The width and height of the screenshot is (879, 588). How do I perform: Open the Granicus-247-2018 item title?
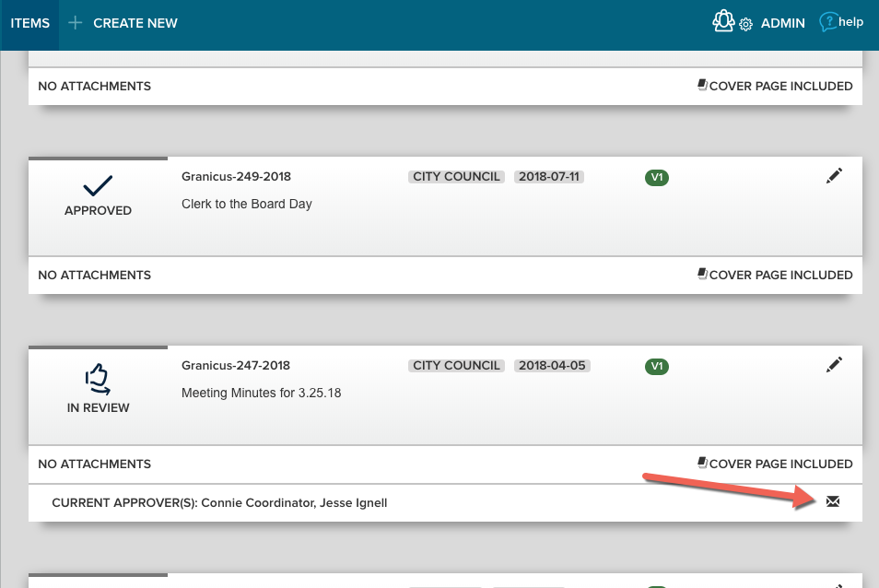(x=236, y=365)
